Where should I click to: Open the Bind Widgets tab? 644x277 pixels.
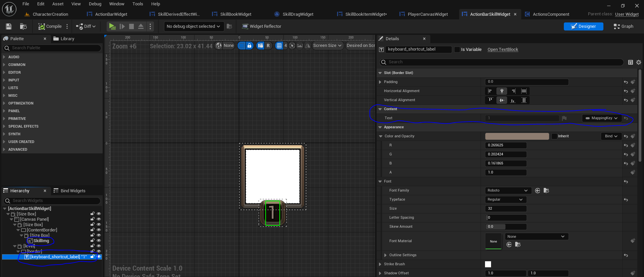pyautogui.click(x=69, y=191)
